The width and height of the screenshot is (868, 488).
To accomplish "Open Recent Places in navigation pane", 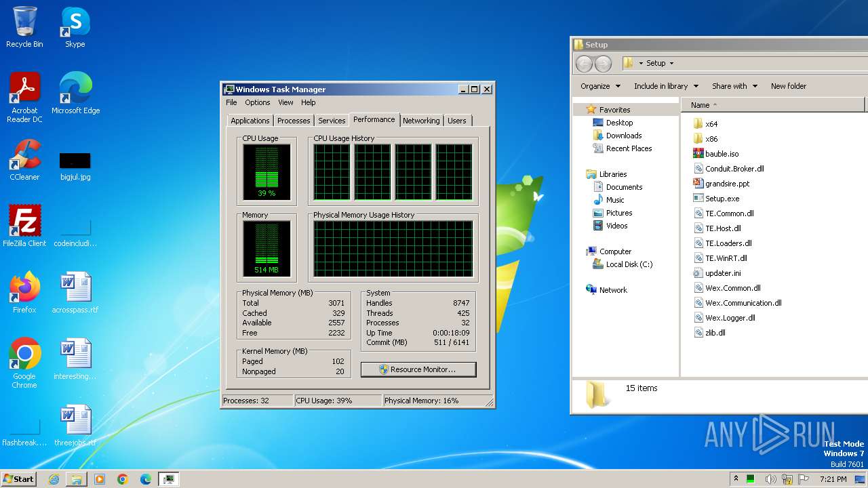I will tap(622, 148).
